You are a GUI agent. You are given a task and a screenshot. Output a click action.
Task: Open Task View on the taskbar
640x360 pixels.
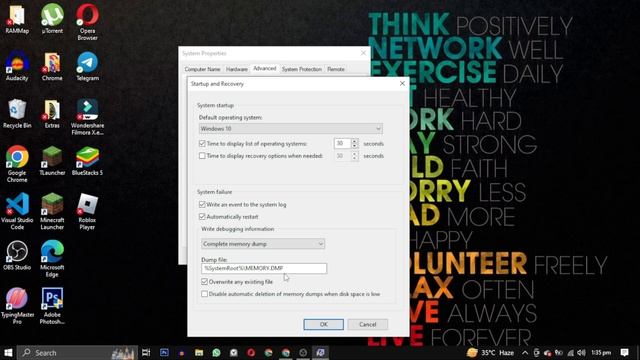(x=146, y=353)
